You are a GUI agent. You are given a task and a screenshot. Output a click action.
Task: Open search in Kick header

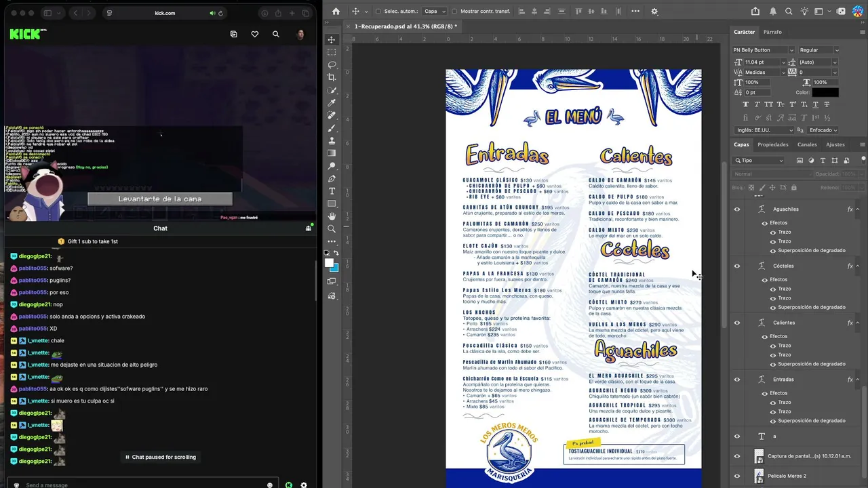[276, 34]
